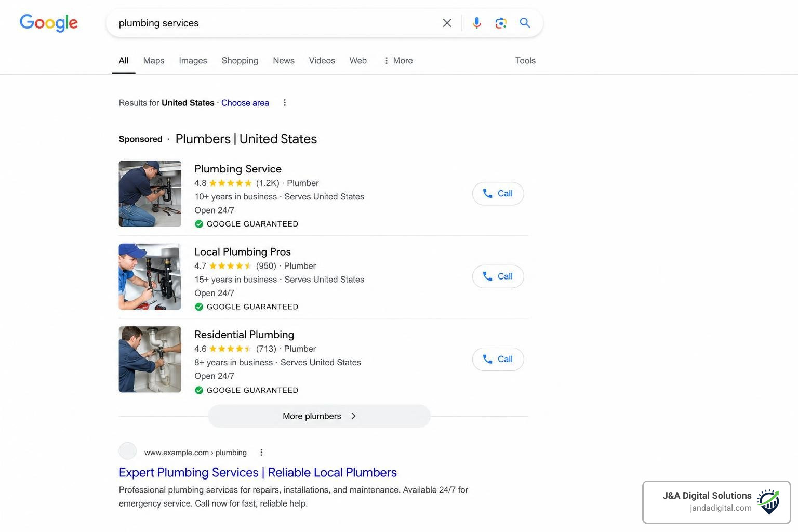Screen dimensions: 798x532
Task: Go to the Videos tab
Action: tap(322, 61)
